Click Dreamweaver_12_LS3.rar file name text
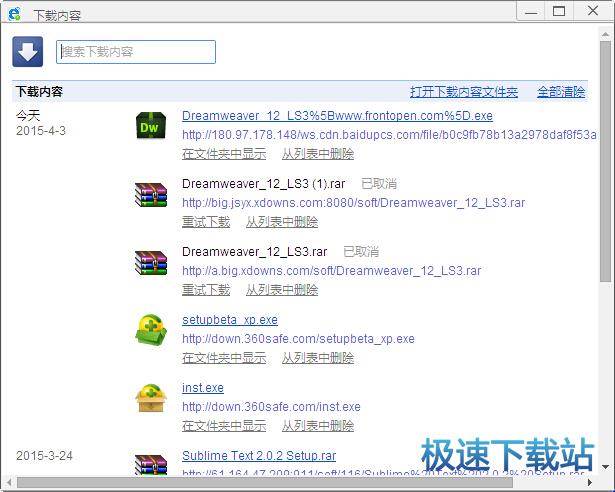The width and height of the screenshot is (615, 492). (255, 251)
